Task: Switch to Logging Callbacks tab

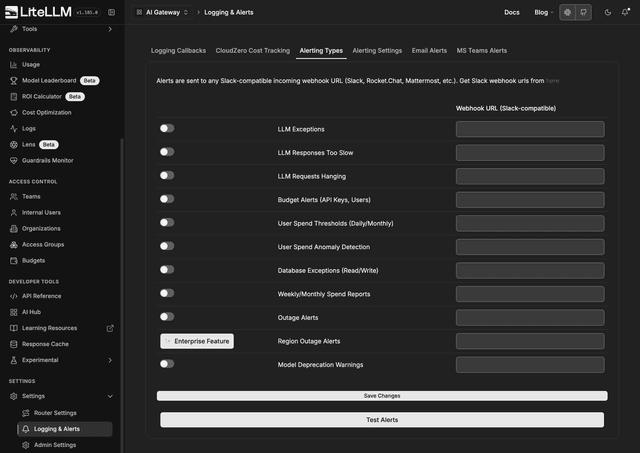Action: 178,51
